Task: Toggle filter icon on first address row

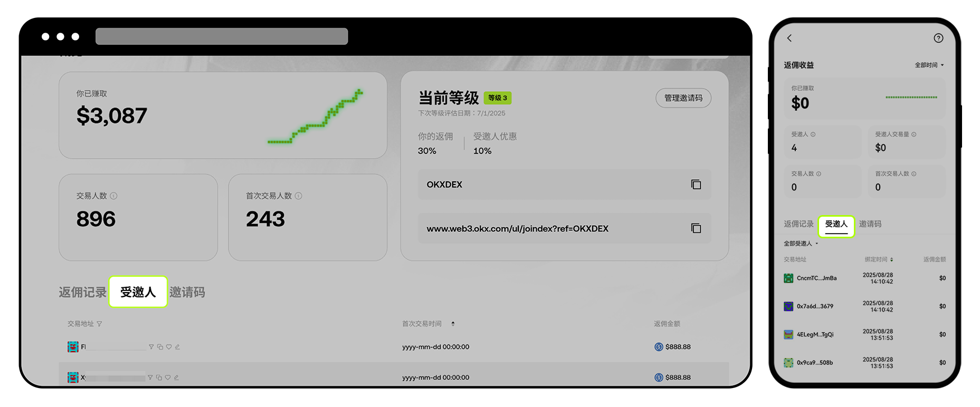Action: pyautogui.click(x=151, y=347)
